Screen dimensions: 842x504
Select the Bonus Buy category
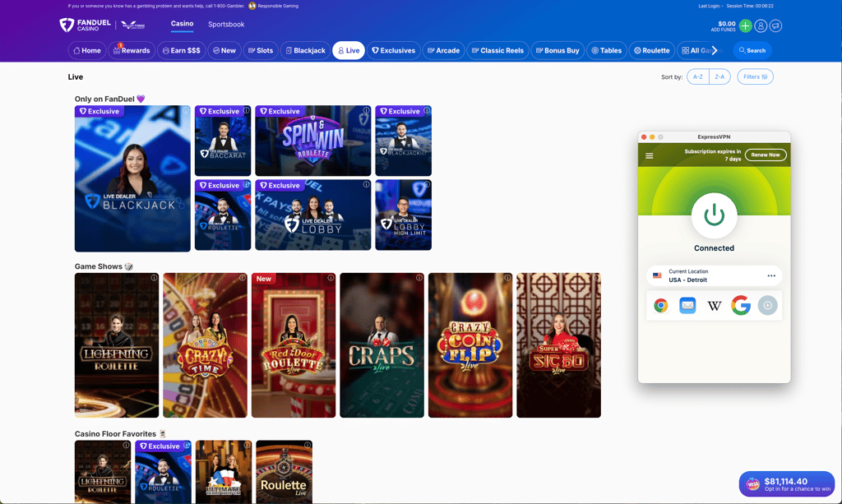[557, 50]
